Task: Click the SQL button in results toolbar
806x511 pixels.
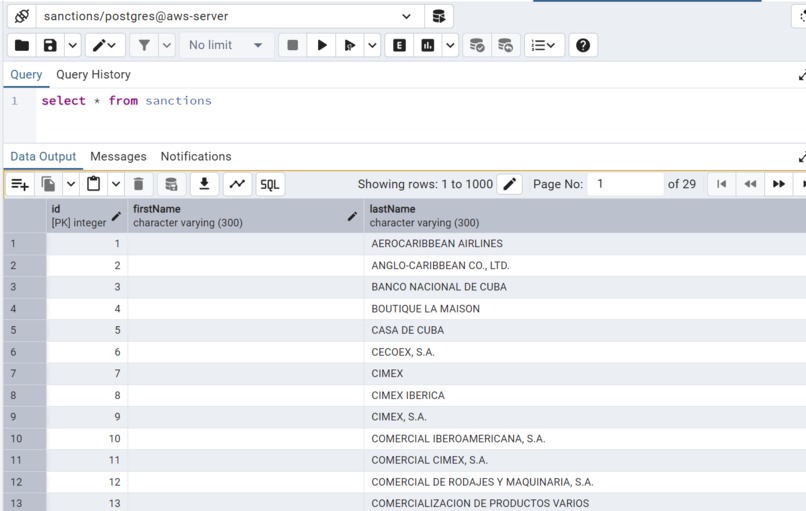Action: click(x=270, y=184)
